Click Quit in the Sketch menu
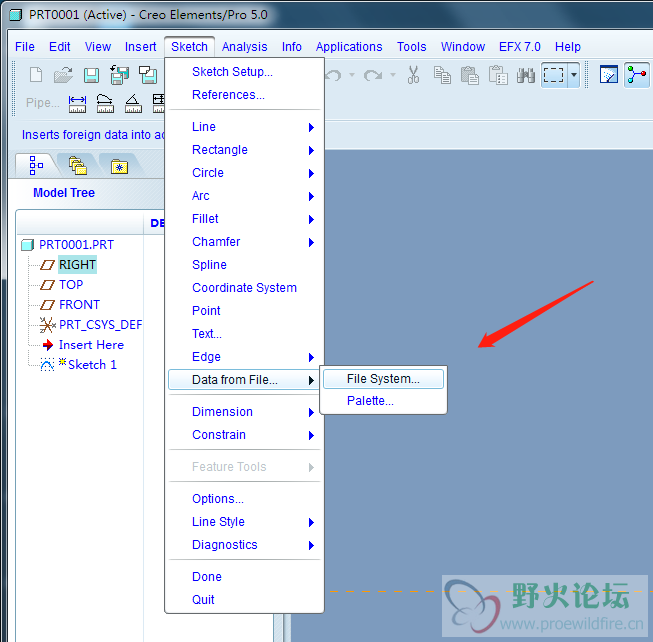 click(x=244, y=600)
